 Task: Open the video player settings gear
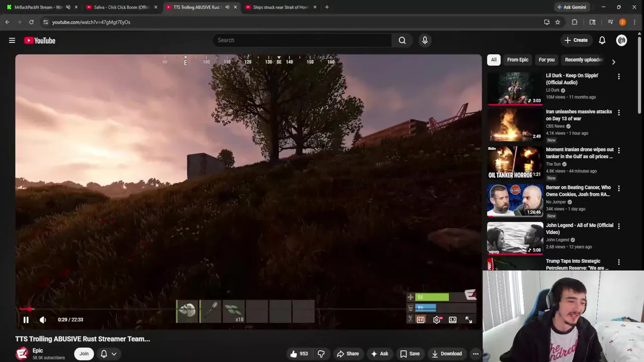coord(437,320)
